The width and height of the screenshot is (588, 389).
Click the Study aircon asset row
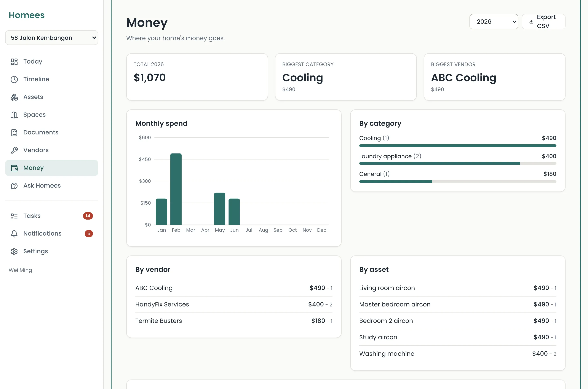point(457,337)
